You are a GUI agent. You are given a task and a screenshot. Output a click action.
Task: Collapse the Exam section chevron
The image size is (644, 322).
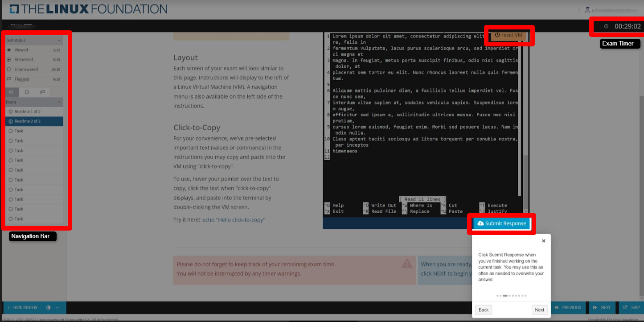click(59, 102)
